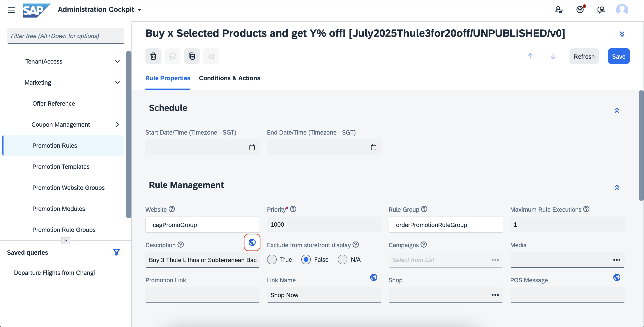Collapse the Marketing tree node
The image size is (644, 327).
[117, 82]
